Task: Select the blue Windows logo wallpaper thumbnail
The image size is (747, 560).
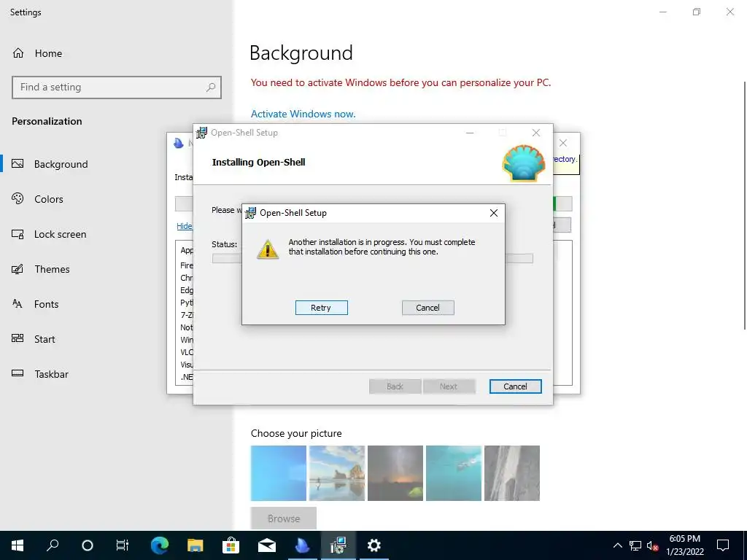Action: pos(279,472)
